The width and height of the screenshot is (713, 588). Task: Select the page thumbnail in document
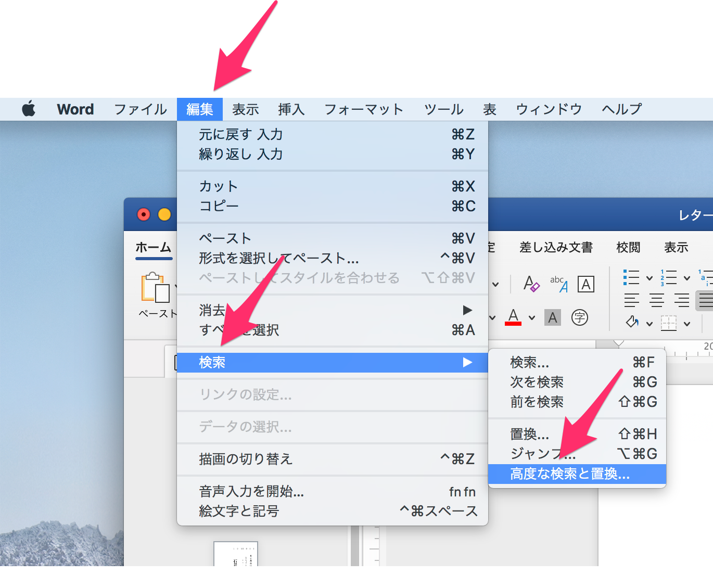pyautogui.click(x=236, y=554)
